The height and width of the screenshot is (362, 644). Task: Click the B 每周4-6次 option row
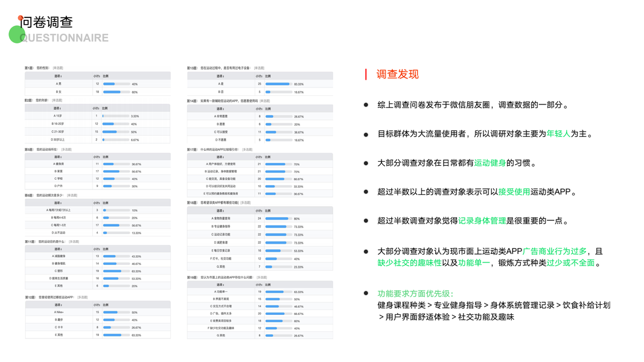[x=98, y=218]
